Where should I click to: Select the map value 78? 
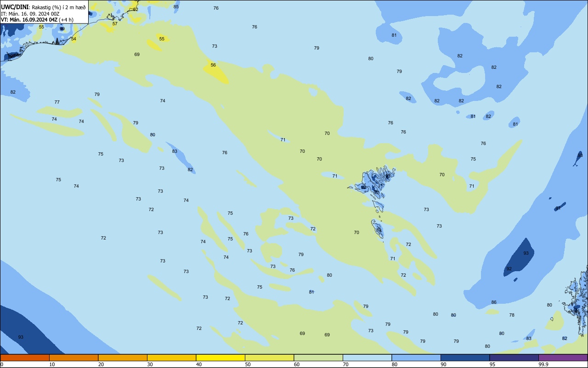tap(512, 315)
